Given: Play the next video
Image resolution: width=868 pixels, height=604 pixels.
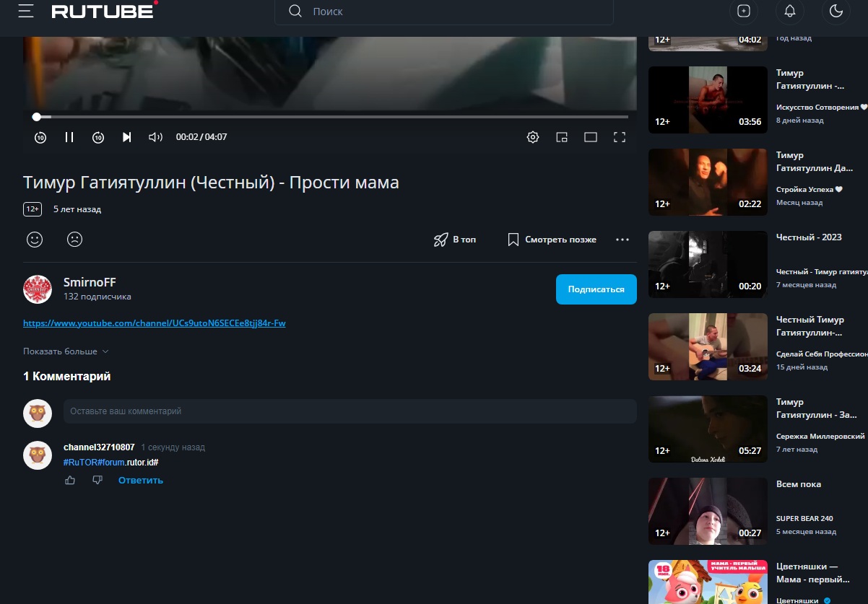Looking at the screenshot, I should [127, 137].
